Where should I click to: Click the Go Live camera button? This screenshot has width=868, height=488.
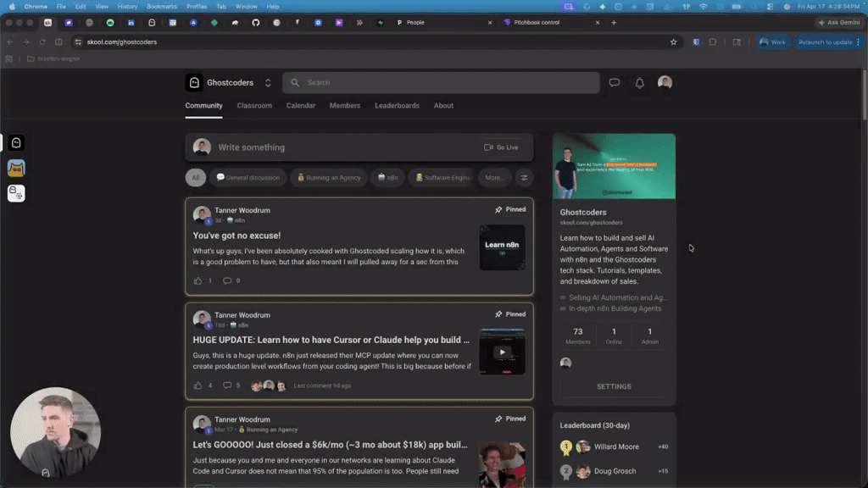(x=501, y=147)
